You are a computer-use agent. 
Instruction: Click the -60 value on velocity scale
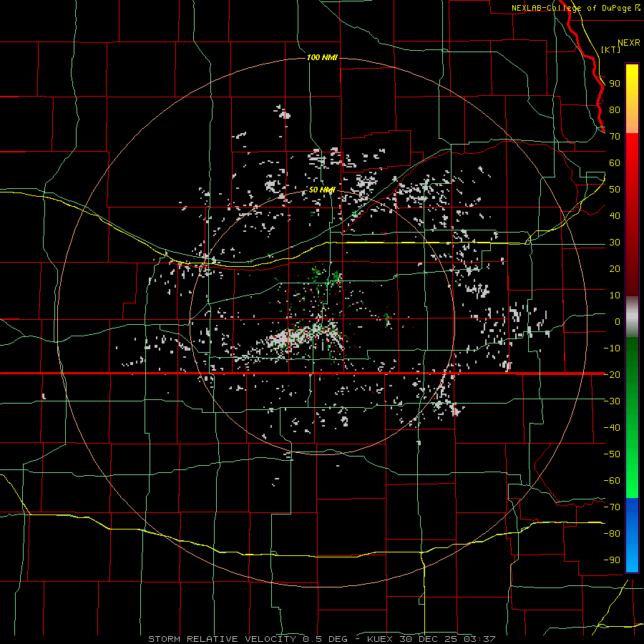(x=612, y=481)
